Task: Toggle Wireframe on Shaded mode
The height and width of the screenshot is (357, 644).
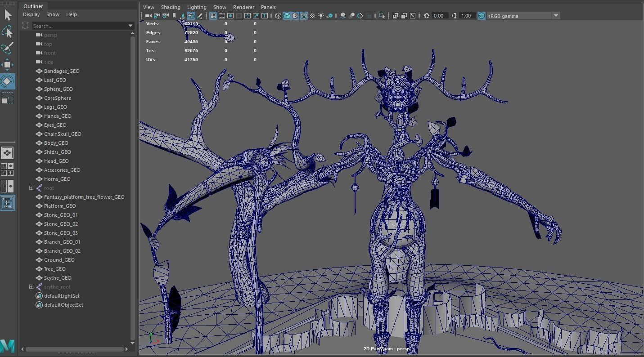Action: 304,16
